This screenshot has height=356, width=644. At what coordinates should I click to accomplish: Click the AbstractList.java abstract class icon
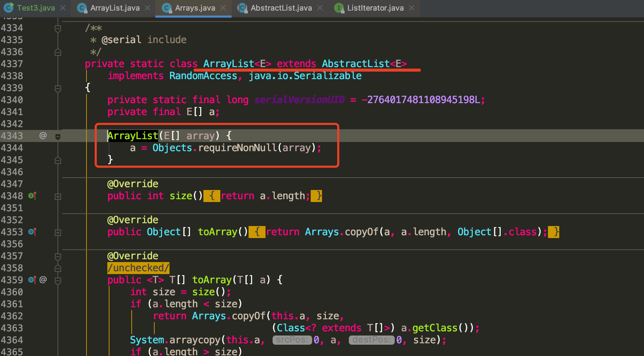click(x=242, y=8)
